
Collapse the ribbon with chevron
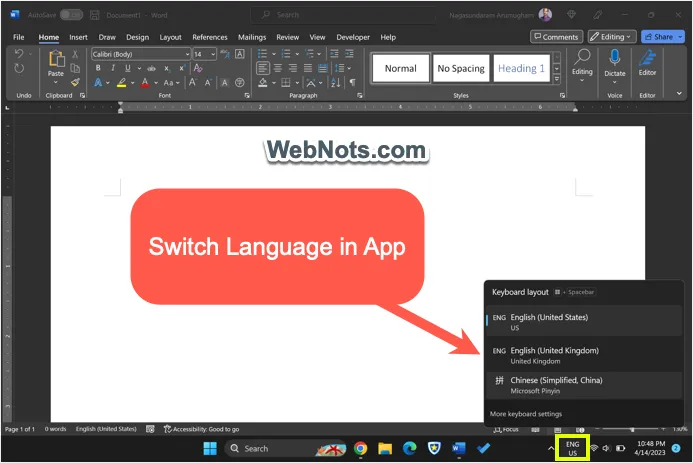coord(679,94)
